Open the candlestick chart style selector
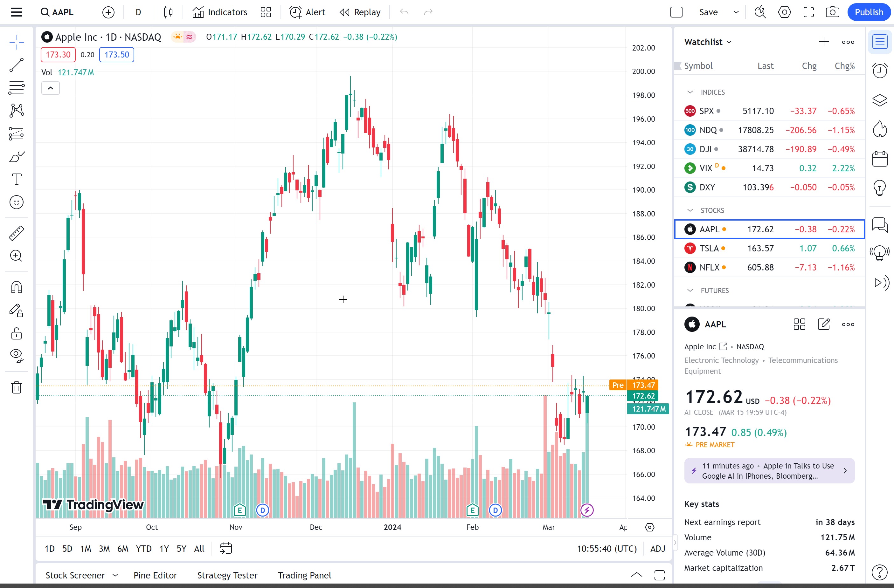Image resolution: width=894 pixels, height=588 pixels. 168,12
